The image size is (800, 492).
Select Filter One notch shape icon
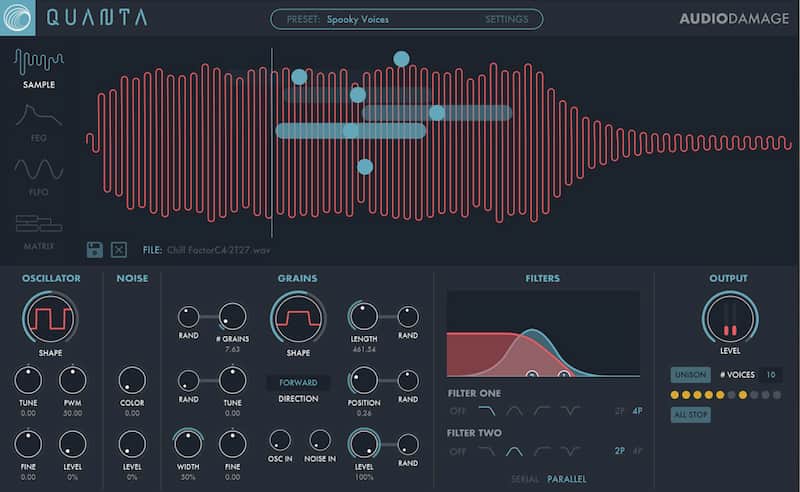[x=570, y=410]
